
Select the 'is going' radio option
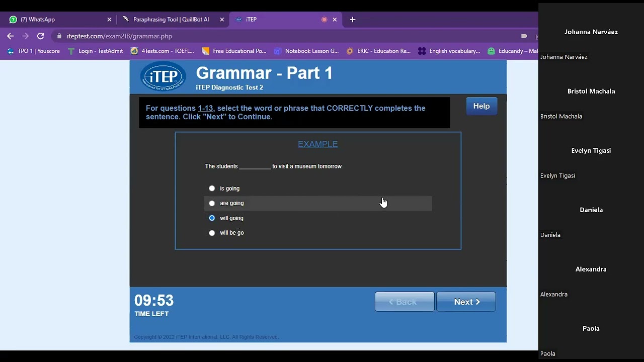coord(212,189)
